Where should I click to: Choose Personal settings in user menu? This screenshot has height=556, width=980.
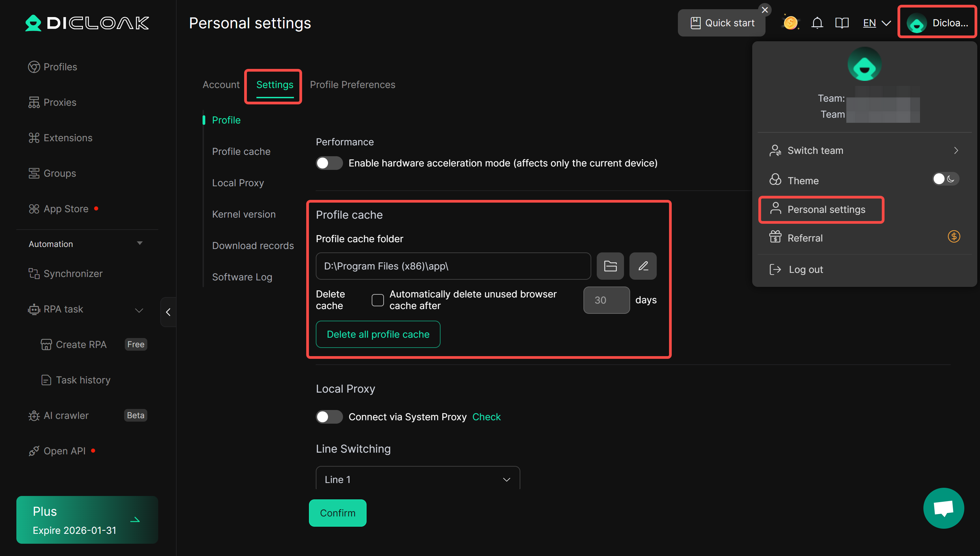tap(821, 210)
